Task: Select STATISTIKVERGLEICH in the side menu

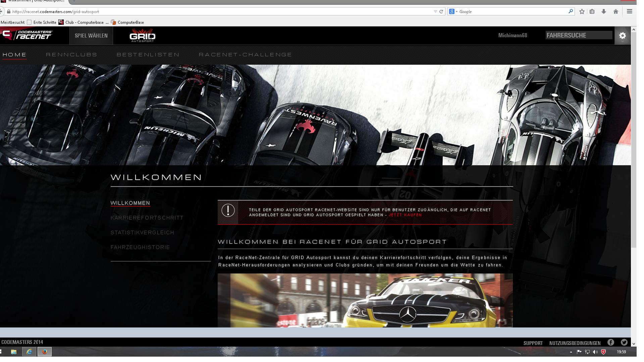Action: point(142,232)
